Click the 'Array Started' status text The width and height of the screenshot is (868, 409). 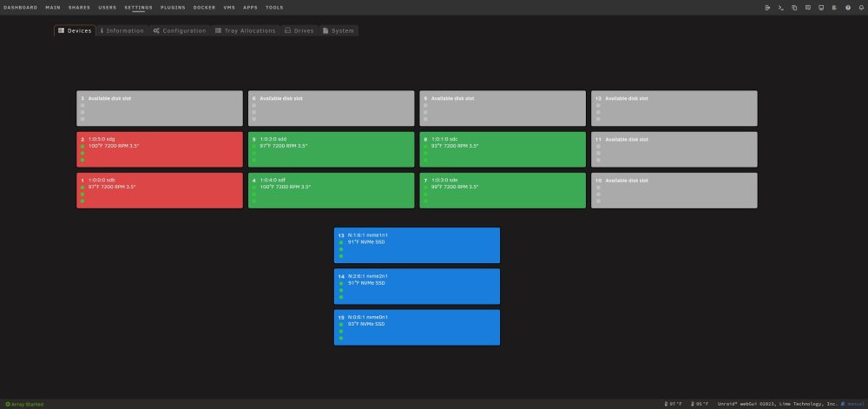pyautogui.click(x=27, y=405)
